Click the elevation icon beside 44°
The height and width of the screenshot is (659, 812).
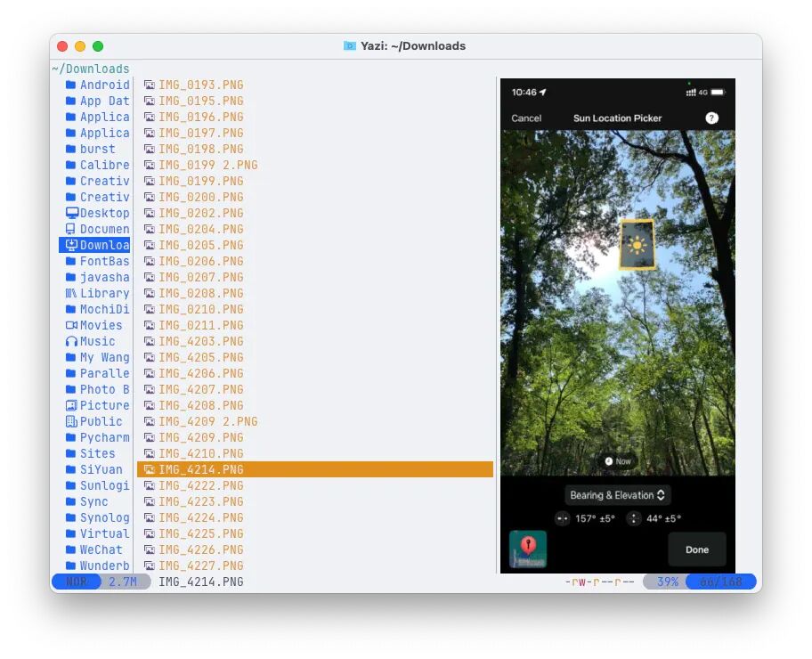coord(634,518)
